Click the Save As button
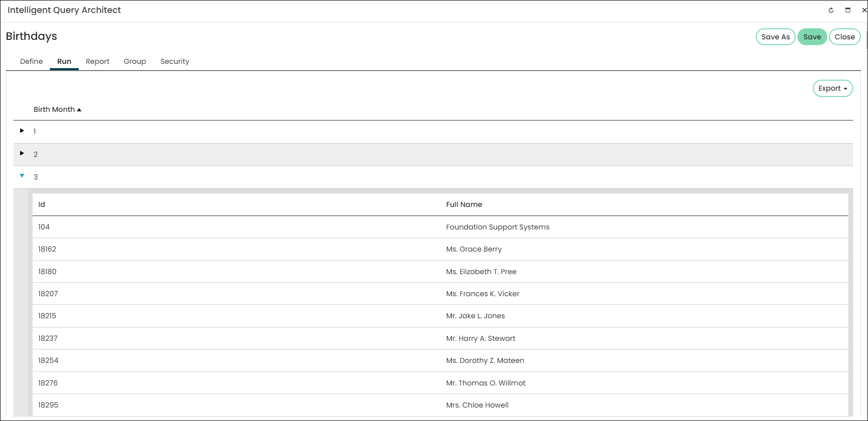The image size is (868, 421). (x=775, y=37)
